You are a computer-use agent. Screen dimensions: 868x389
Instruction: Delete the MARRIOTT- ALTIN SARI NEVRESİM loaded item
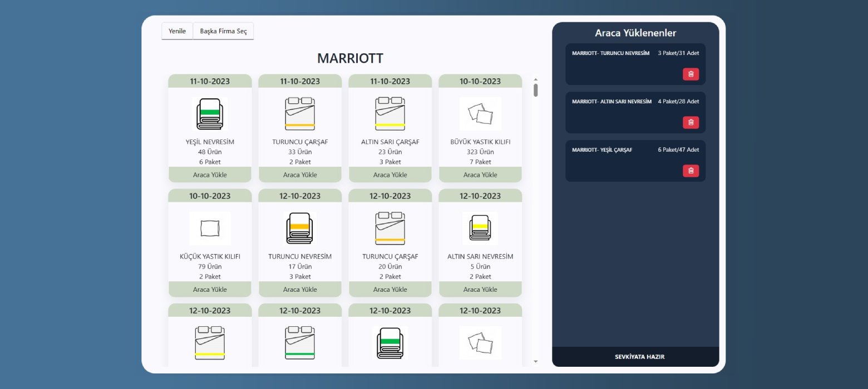coord(691,122)
